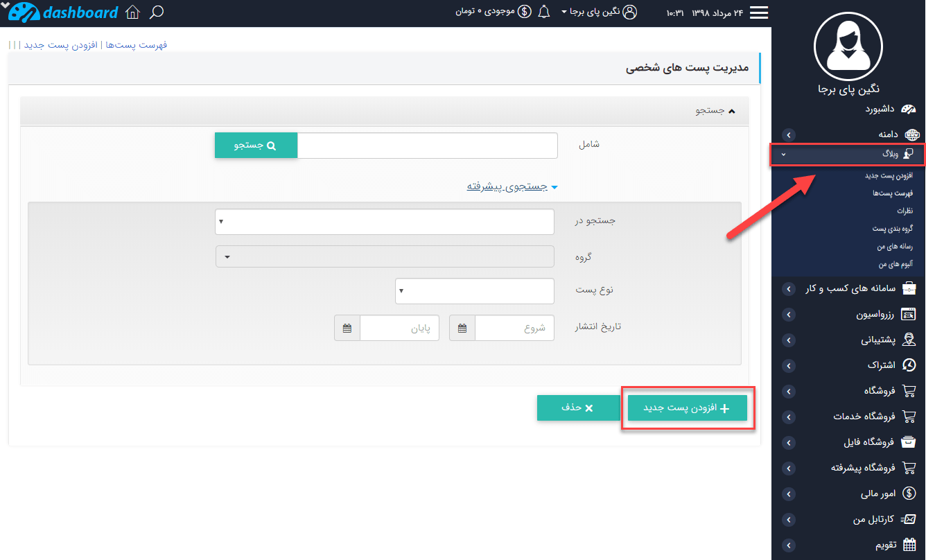Image resolution: width=926 pixels, height=560 pixels.
Task: Open the 'نوع پست' dropdown
Action: point(475,291)
